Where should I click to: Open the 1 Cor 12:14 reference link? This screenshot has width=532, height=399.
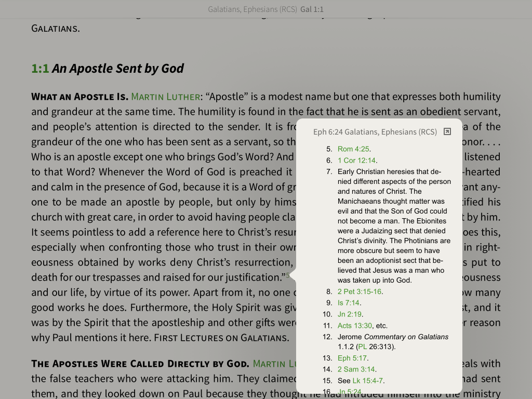pyautogui.click(x=356, y=161)
